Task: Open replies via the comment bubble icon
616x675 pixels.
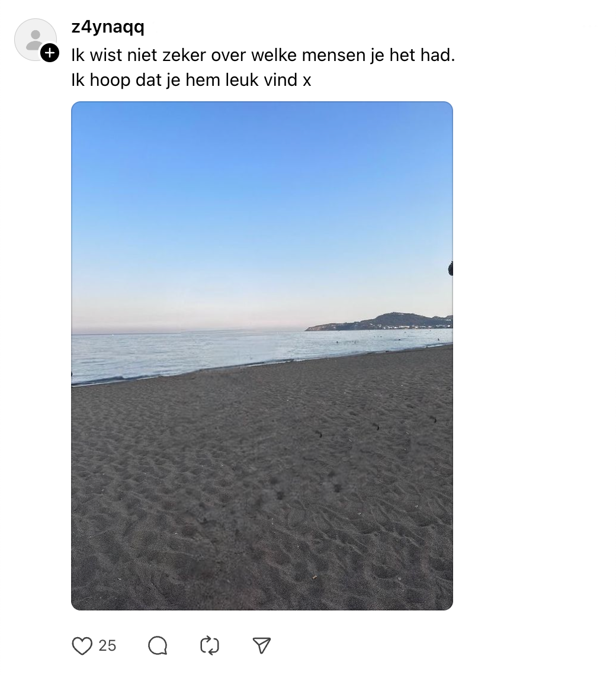Action: (158, 645)
